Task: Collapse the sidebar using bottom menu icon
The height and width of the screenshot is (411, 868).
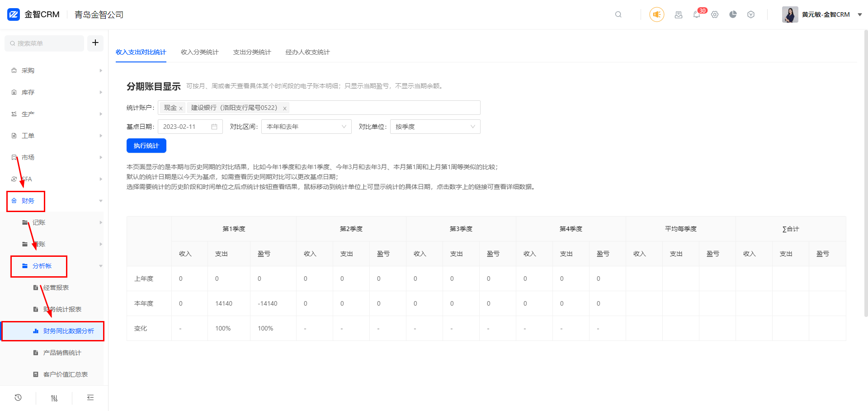Action: click(90, 397)
